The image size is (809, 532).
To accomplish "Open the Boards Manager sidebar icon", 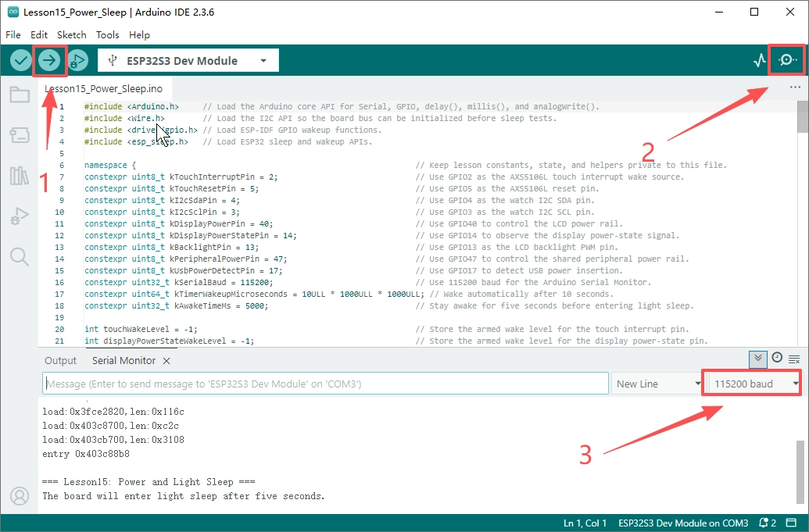I will (x=20, y=135).
